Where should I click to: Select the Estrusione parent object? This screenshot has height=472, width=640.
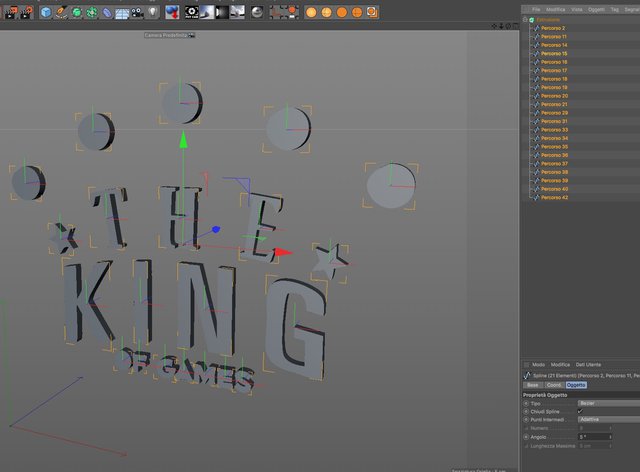coord(548,20)
